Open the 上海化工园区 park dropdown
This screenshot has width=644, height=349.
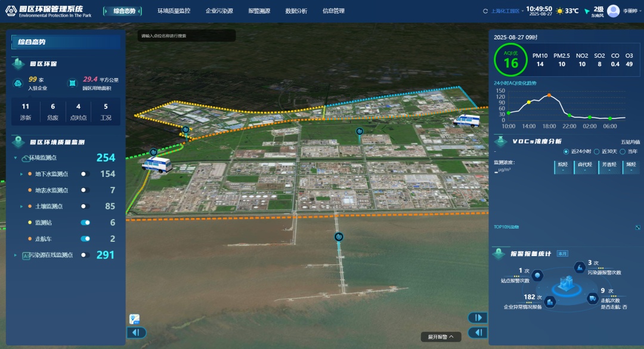point(506,11)
